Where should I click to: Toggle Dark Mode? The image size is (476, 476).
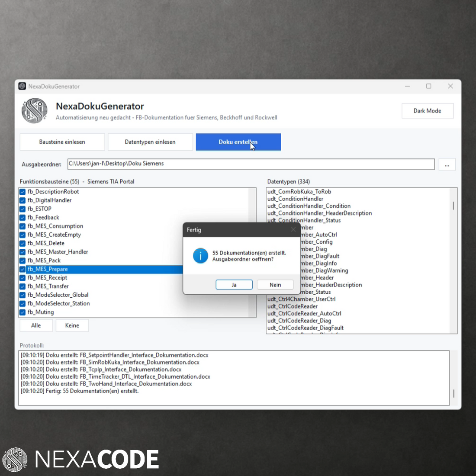pyautogui.click(x=428, y=111)
